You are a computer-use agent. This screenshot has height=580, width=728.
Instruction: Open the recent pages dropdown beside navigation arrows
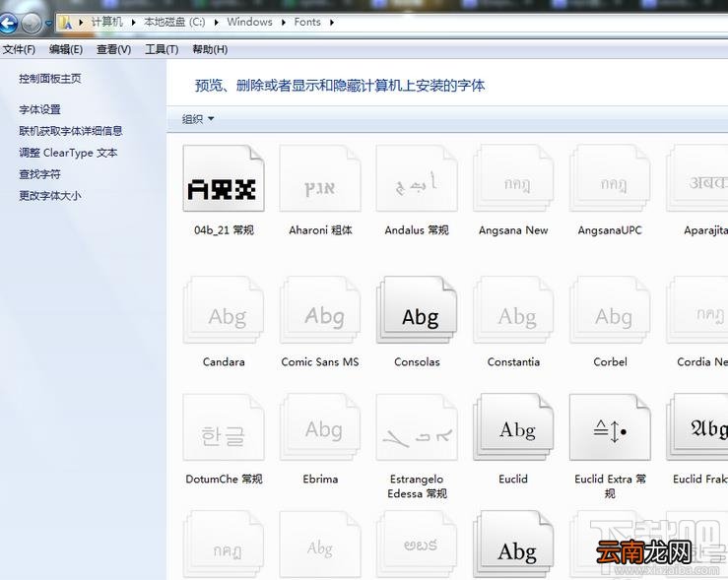point(48,23)
